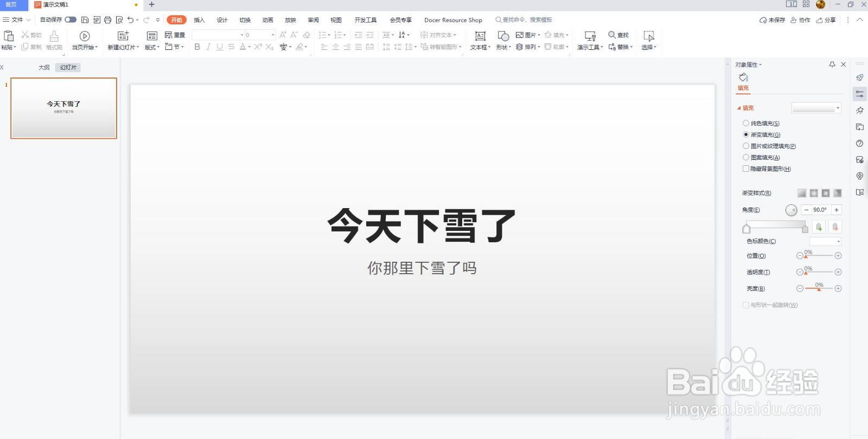The width and height of the screenshot is (868, 439).
Task: Open the File menu
Action: pos(17,20)
